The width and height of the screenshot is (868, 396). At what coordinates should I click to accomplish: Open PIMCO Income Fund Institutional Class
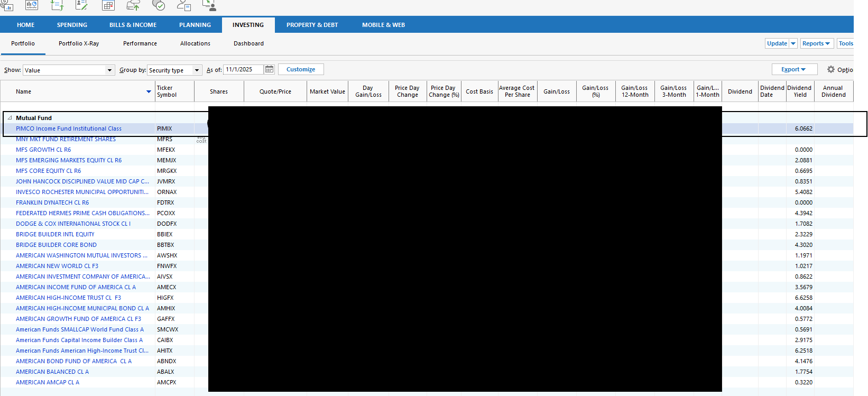point(69,128)
